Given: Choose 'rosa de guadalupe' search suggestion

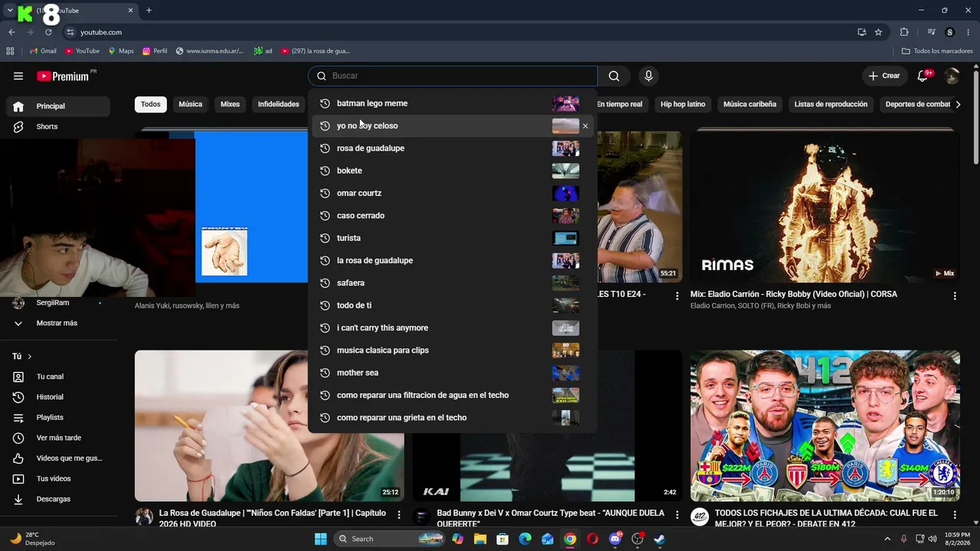Looking at the screenshot, I should point(452,148).
